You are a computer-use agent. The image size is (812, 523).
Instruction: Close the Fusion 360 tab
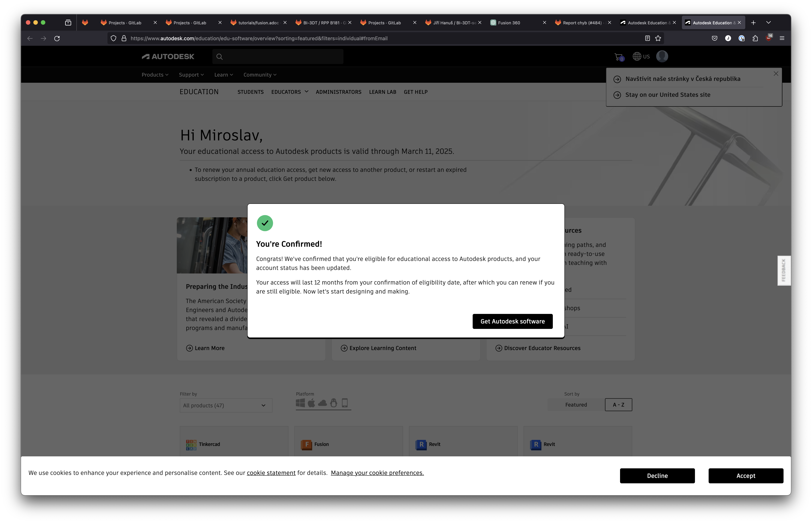click(x=545, y=23)
